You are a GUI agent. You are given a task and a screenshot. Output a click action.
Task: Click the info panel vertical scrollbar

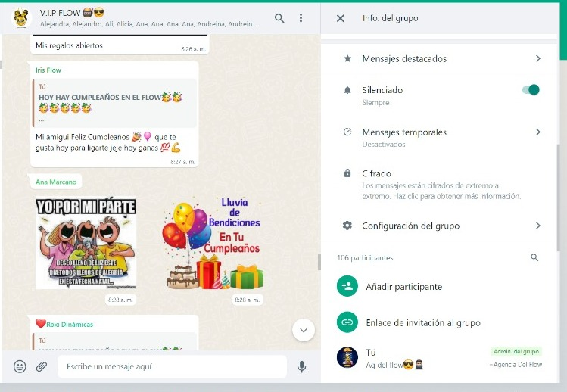tap(559, 197)
